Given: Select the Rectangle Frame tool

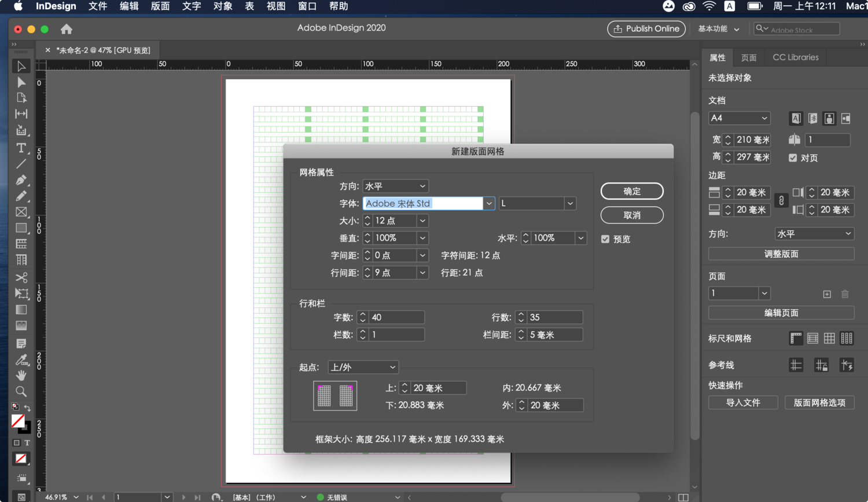Looking at the screenshot, I should [x=21, y=212].
